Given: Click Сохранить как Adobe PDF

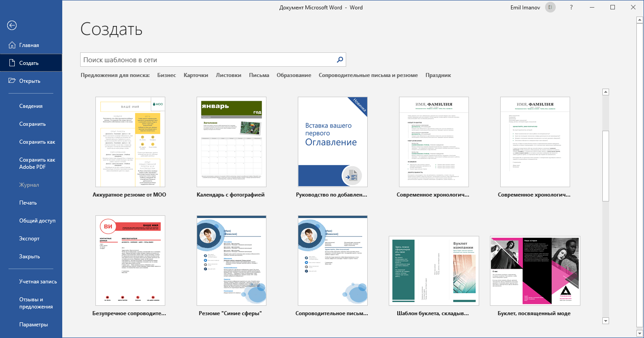Looking at the screenshot, I should pyautogui.click(x=37, y=163).
